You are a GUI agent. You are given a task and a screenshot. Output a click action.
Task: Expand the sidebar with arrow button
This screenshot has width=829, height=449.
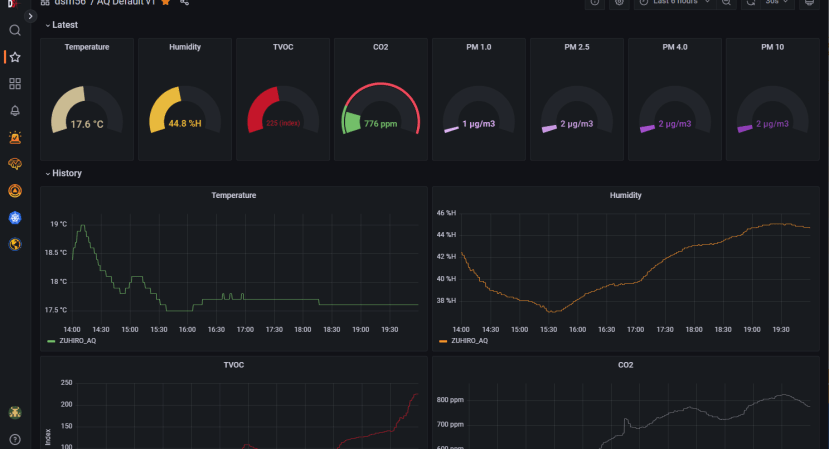[x=30, y=16]
